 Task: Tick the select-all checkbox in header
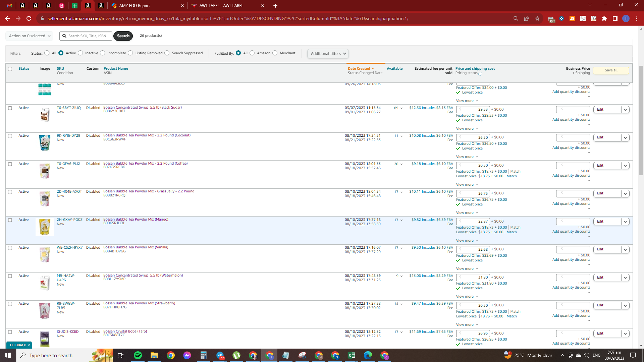[10, 69]
